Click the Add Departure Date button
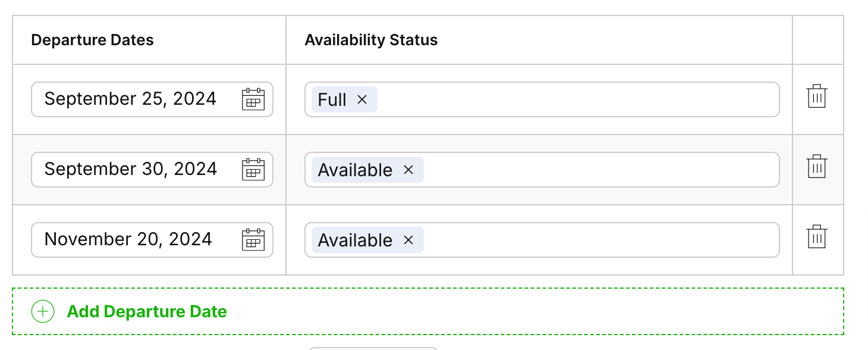Screen dimensions: 868x350 click(x=147, y=311)
